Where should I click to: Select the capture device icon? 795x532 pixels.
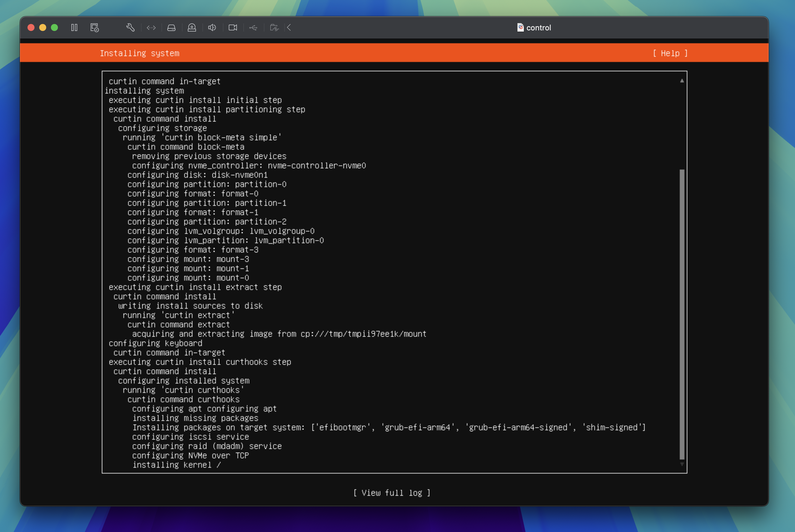192,27
